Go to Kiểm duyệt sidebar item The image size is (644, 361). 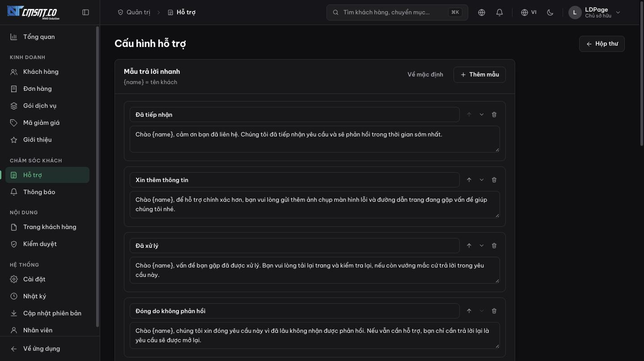47,244
